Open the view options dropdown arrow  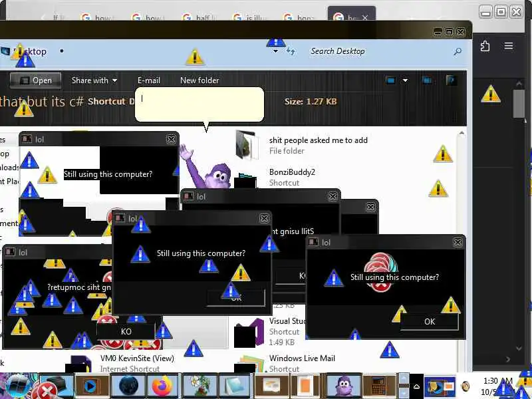[x=405, y=80]
